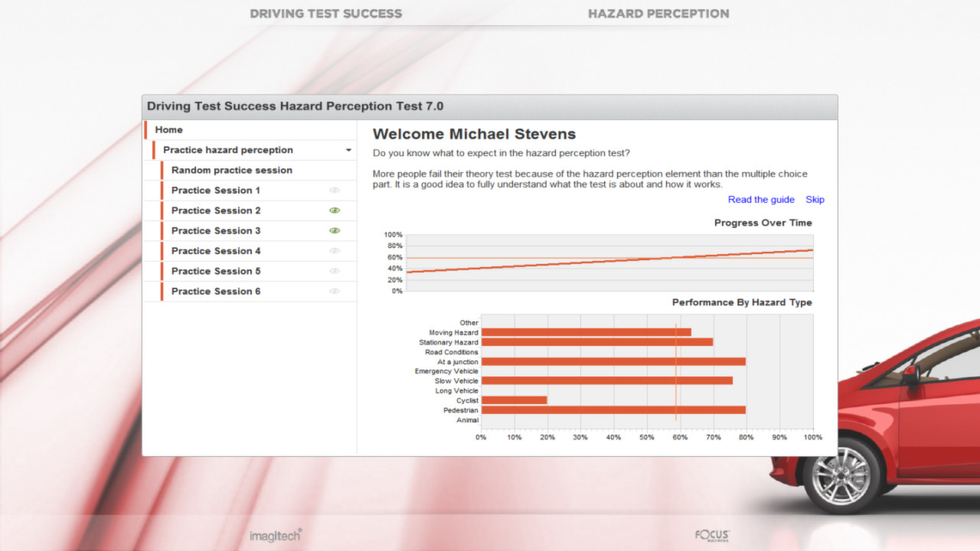980x551 pixels.
Task: Click the Focus Multimedia logo
Action: coord(712,535)
